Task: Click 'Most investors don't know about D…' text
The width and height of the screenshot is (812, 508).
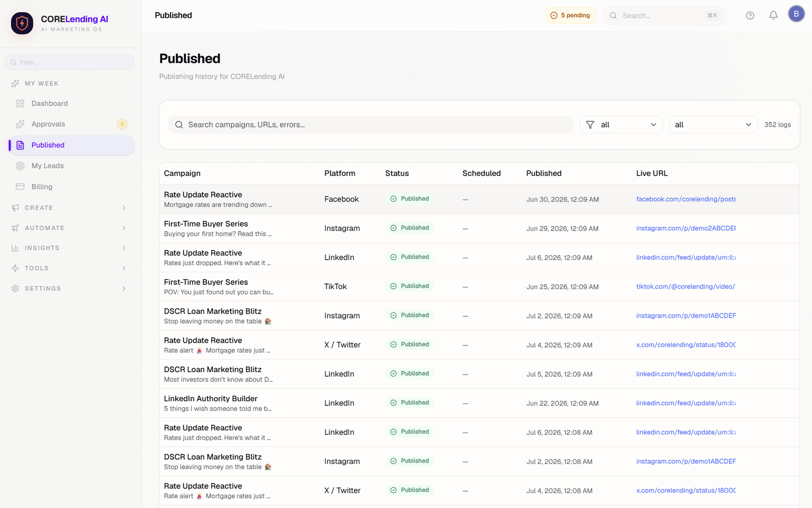Action: (218, 380)
